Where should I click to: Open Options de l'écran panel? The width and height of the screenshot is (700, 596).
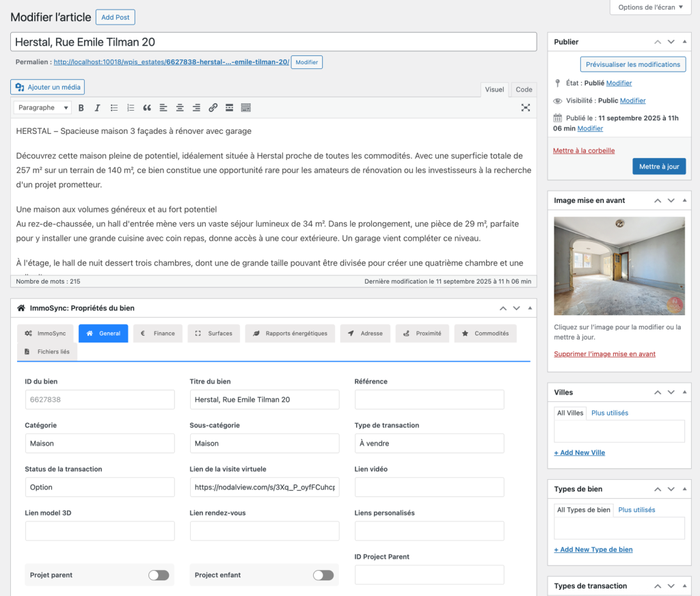(x=651, y=7)
